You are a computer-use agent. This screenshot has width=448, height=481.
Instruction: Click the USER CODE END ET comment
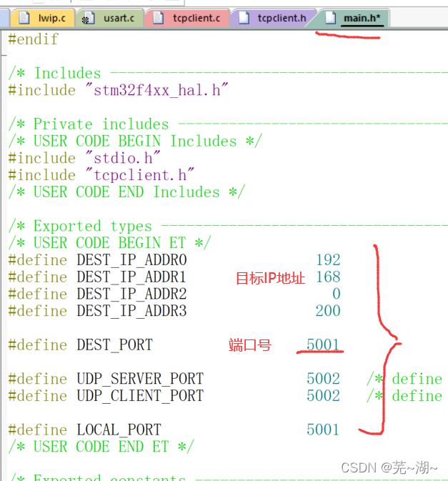pyautogui.click(x=101, y=447)
